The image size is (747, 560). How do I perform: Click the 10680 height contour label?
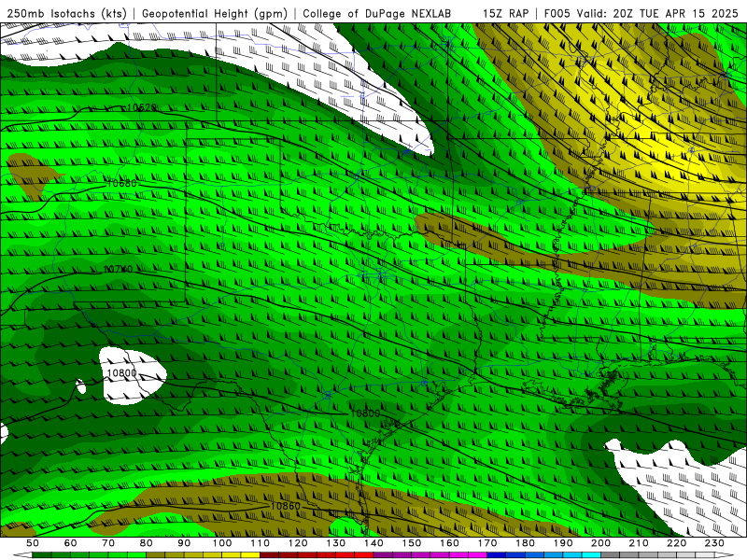[x=122, y=183]
